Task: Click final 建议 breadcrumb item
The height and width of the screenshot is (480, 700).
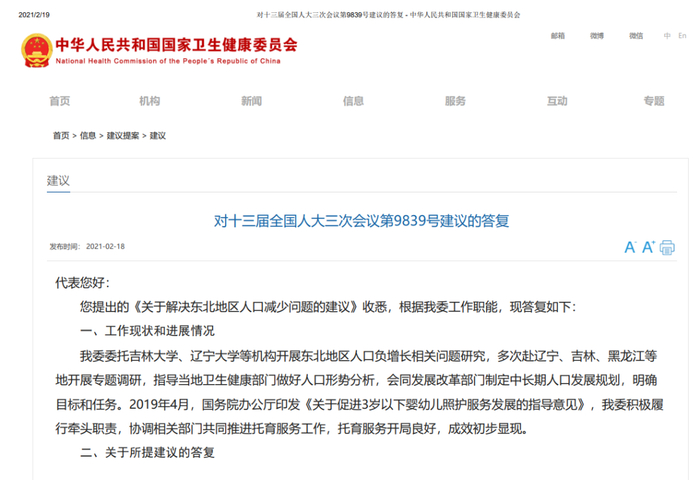Action: pyautogui.click(x=158, y=136)
